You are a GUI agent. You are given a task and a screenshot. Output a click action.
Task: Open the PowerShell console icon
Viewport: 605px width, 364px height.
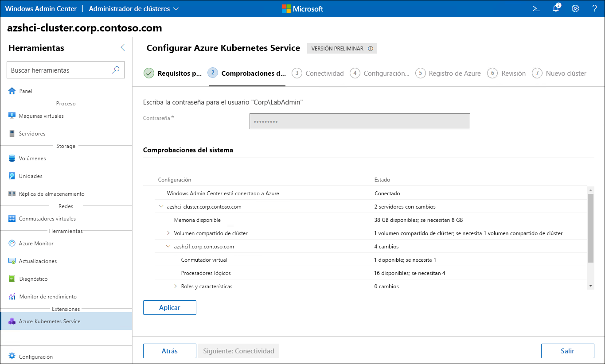click(536, 8)
